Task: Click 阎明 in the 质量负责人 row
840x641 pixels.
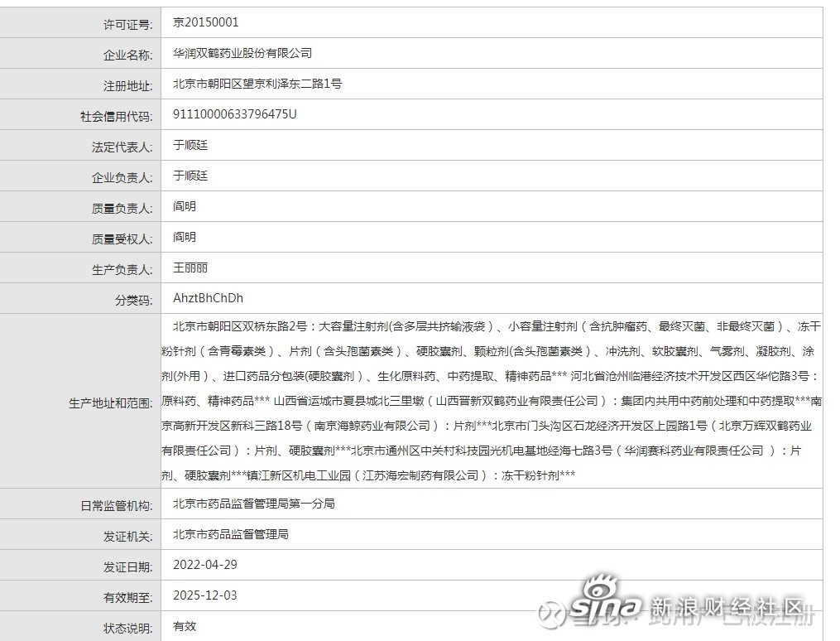Action: pos(185,206)
